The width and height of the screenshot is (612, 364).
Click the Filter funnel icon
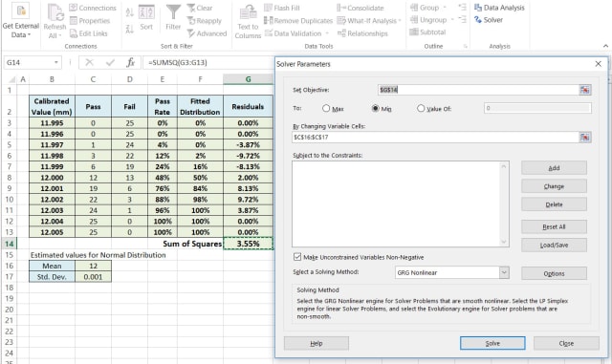point(173,12)
